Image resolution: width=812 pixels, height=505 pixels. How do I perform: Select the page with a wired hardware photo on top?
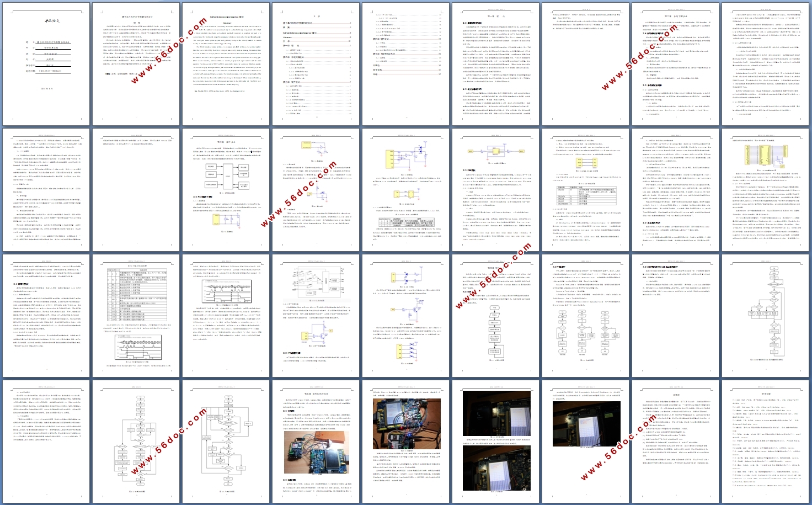coord(405,442)
